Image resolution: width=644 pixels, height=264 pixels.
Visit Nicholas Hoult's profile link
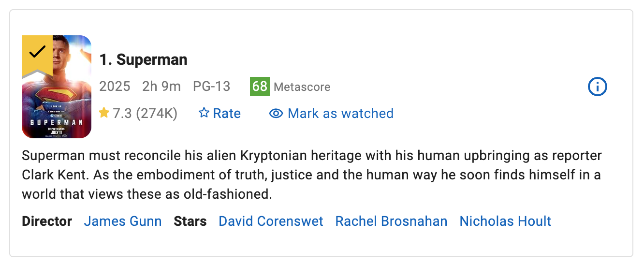click(x=505, y=221)
